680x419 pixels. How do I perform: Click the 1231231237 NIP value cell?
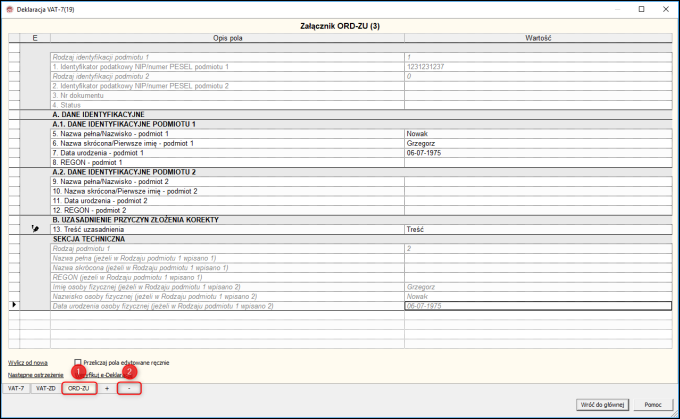[538, 67]
